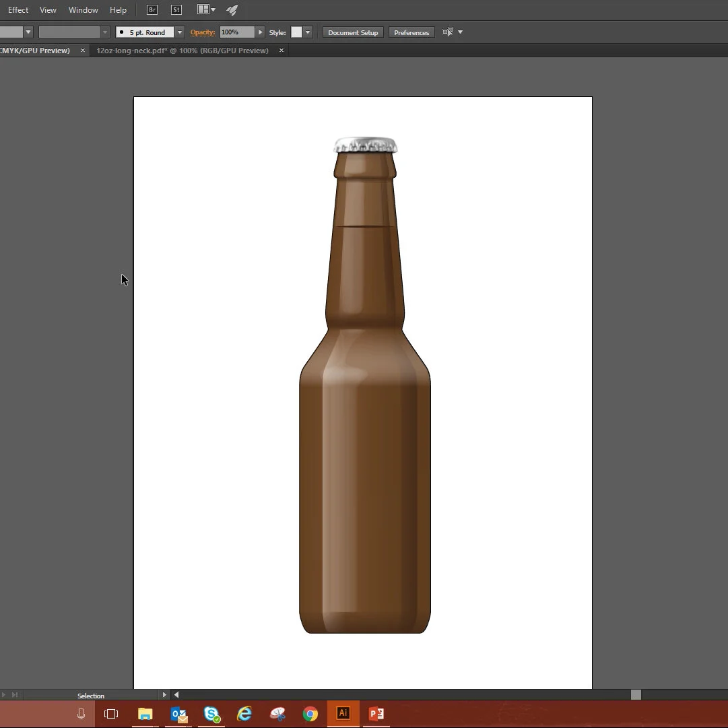This screenshot has height=728, width=728.
Task: Open Outlook from the taskbar
Action: (x=178, y=714)
